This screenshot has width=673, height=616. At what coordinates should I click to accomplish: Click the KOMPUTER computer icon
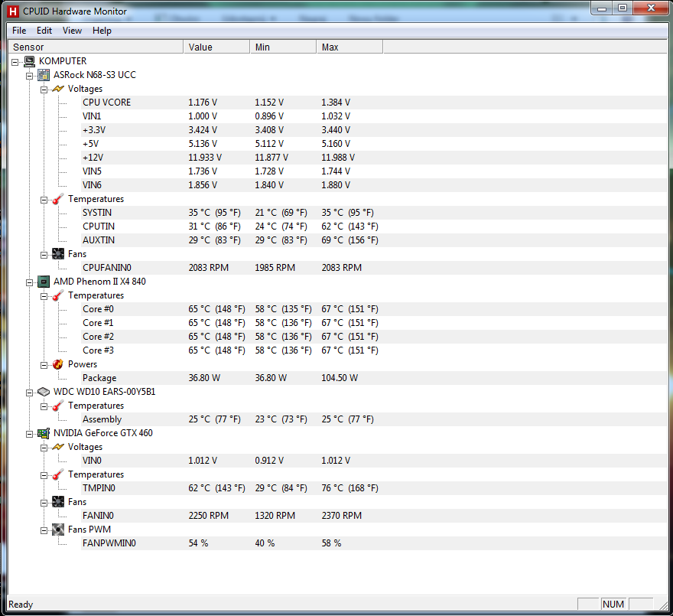[x=29, y=61]
